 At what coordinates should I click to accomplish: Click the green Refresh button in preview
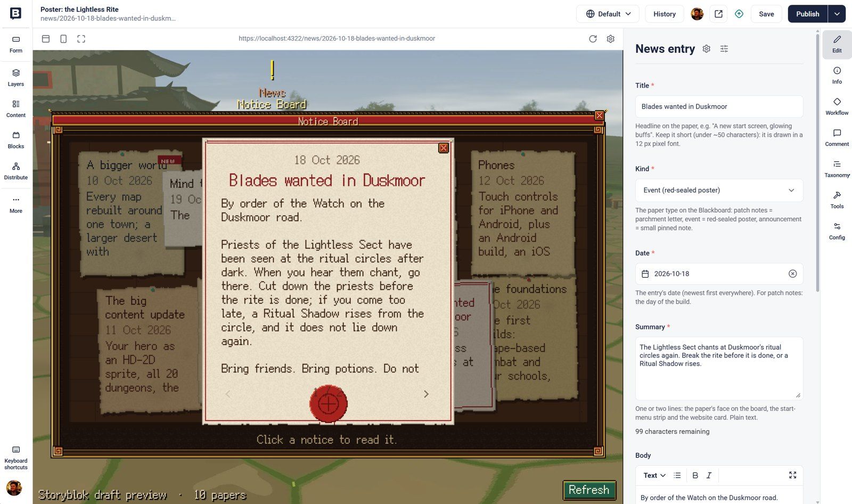pos(589,490)
